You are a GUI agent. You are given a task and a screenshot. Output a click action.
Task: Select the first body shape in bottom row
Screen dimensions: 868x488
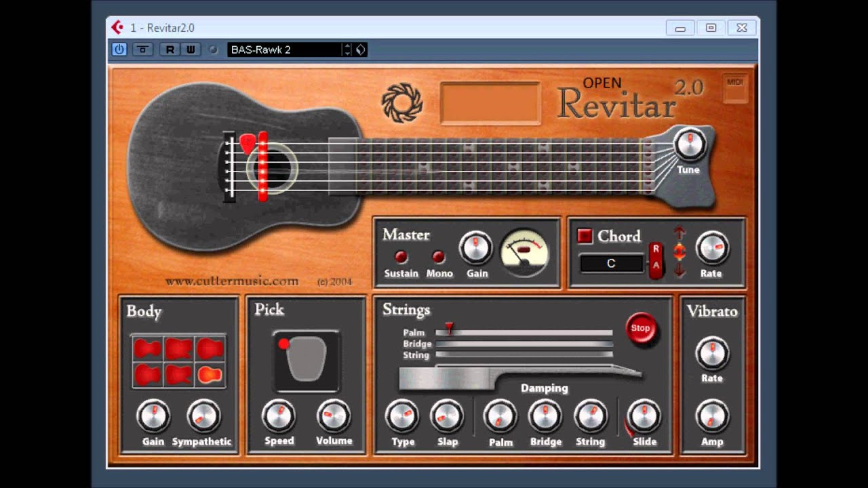point(147,374)
